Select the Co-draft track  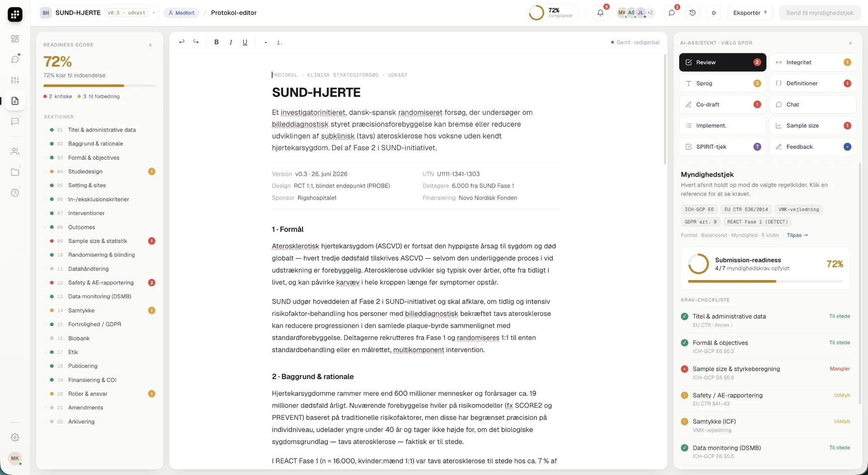[x=723, y=104]
